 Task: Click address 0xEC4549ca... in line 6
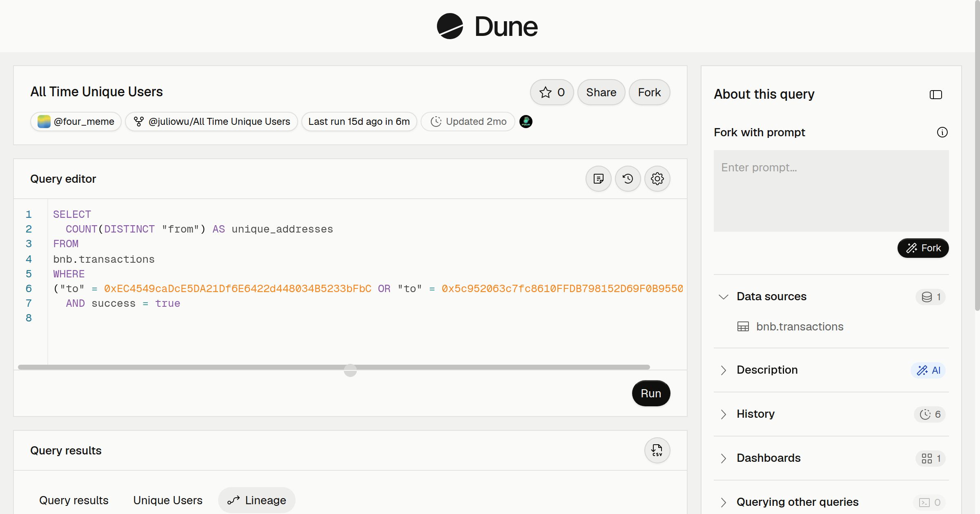point(238,289)
